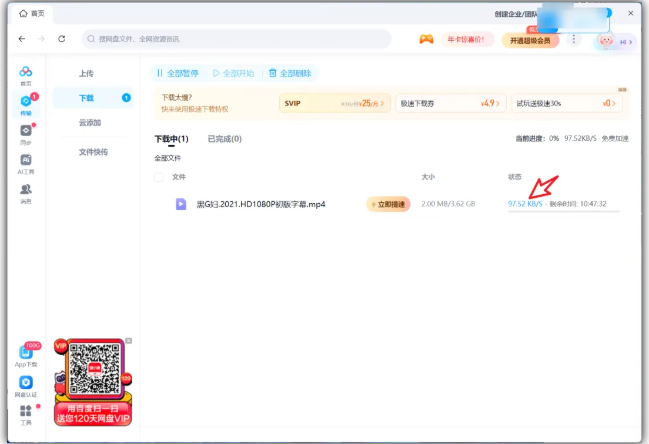Open the three-dot more menu
Image resolution: width=649 pixels, height=444 pixels.
[x=574, y=39]
